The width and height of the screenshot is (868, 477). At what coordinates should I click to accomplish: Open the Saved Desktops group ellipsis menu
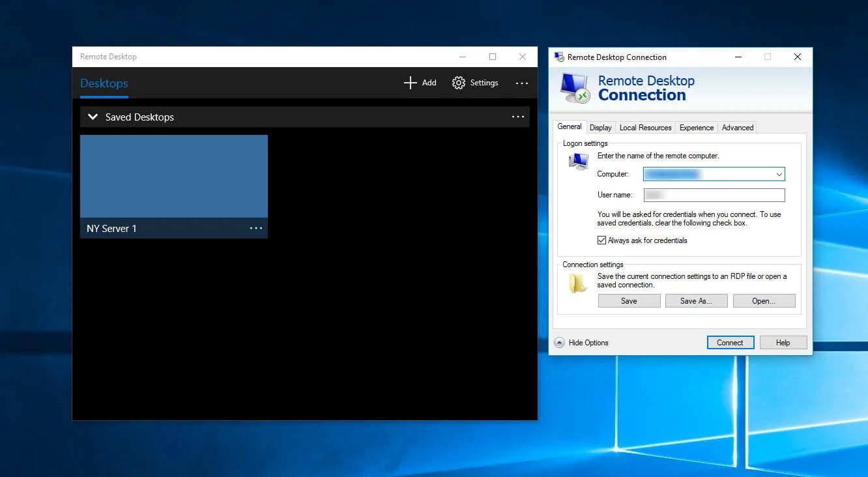[x=518, y=117]
